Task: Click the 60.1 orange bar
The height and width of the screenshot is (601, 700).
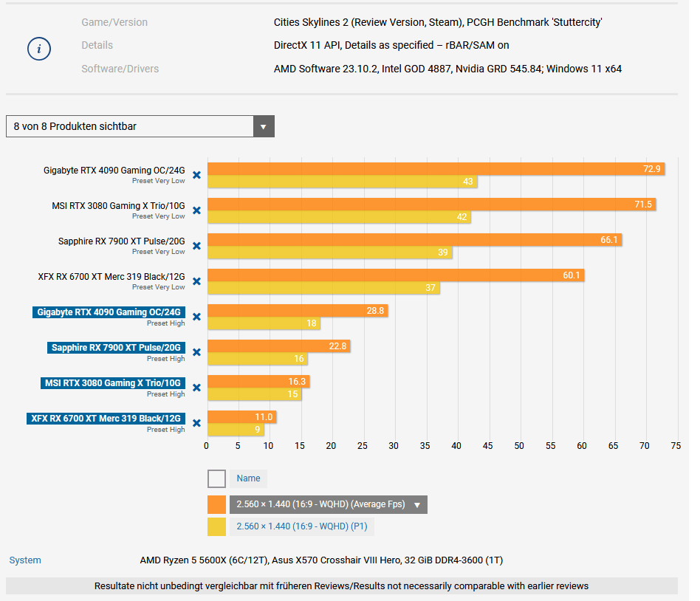Action: coord(396,275)
